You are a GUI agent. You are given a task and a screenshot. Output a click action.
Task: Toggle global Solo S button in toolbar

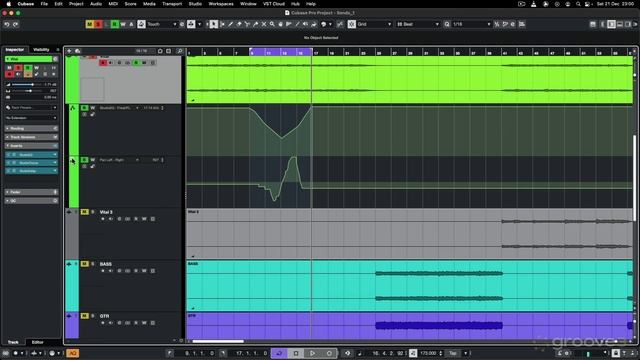[x=98, y=24]
